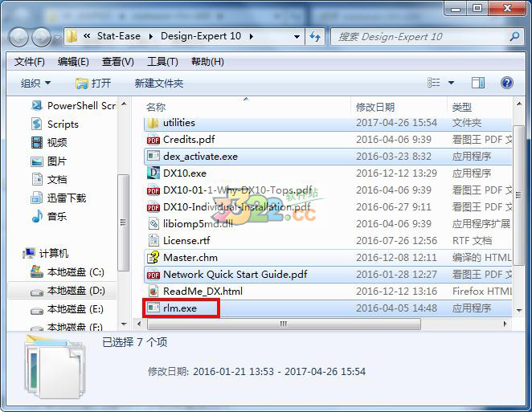Image resolution: width=532 pixels, height=412 pixels.
Task: Select Thunder Downloads (迅雷下载) in sidebar
Action: click(59, 198)
